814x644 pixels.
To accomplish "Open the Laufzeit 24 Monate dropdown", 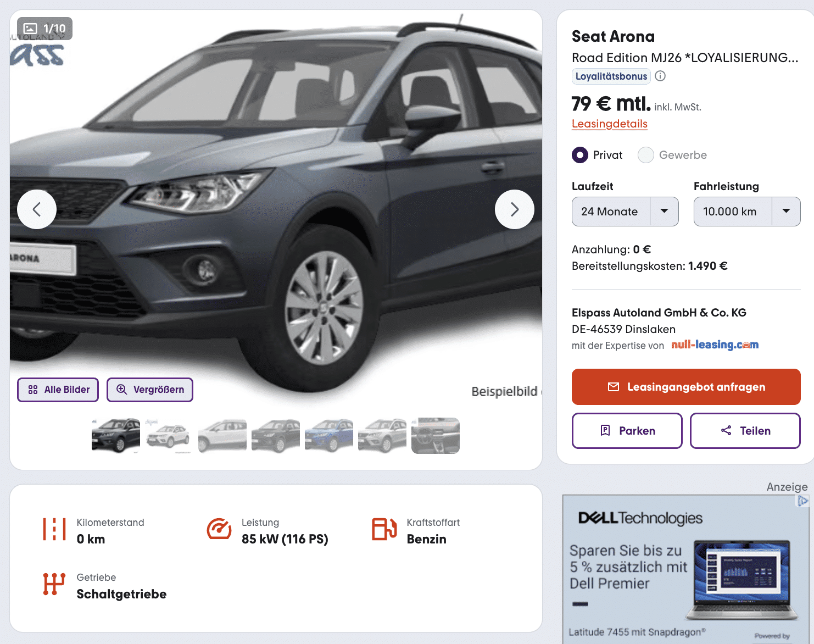I will (625, 212).
